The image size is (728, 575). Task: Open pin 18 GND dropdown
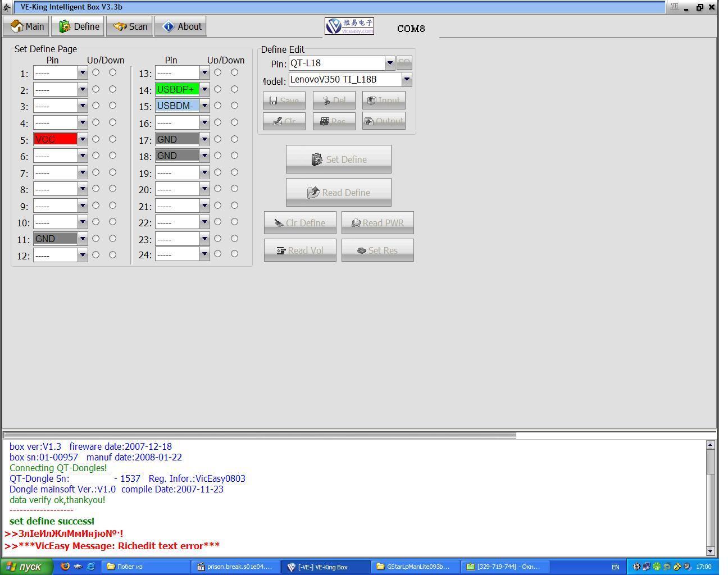pos(204,156)
